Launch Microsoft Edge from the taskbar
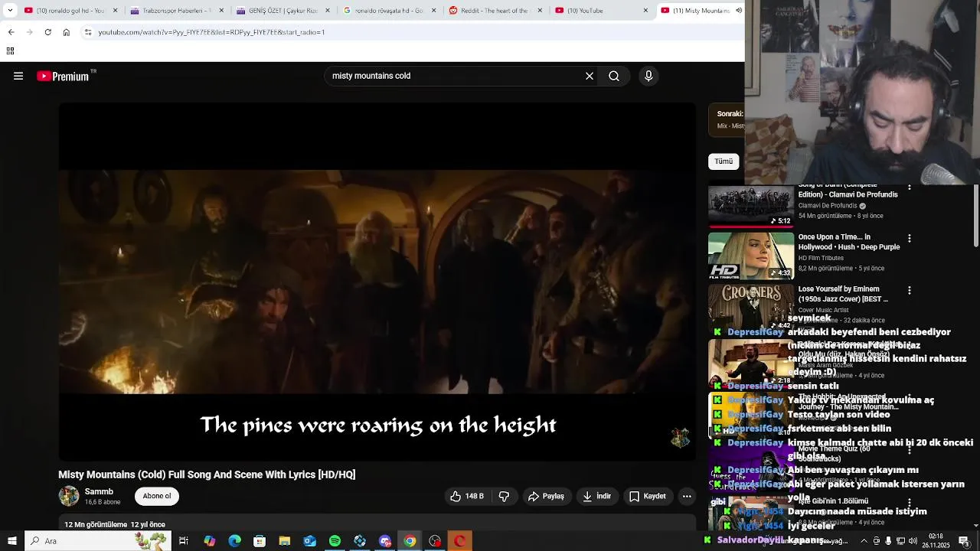The image size is (980, 551). (x=234, y=541)
